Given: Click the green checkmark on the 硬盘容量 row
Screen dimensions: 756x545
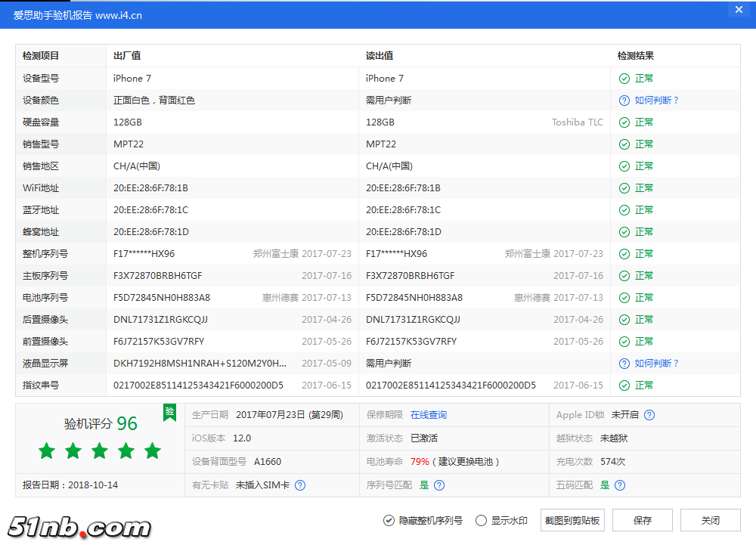Looking at the screenshot, I should click(624, 122).
